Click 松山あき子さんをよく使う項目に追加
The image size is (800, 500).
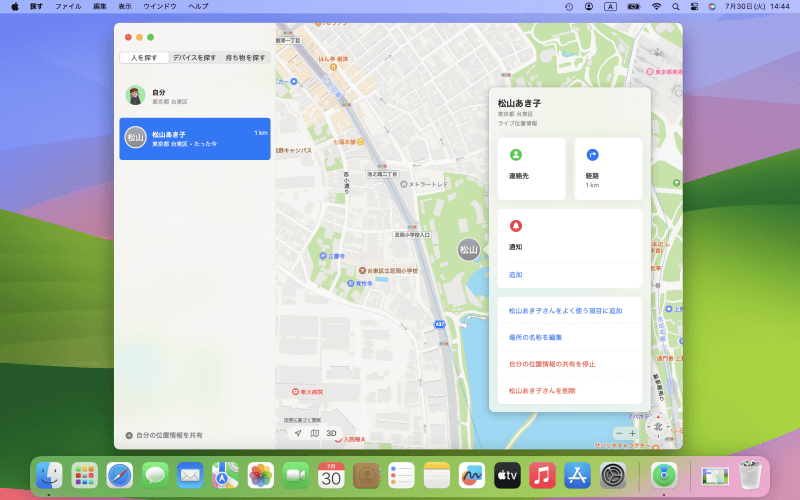(565, 311)
